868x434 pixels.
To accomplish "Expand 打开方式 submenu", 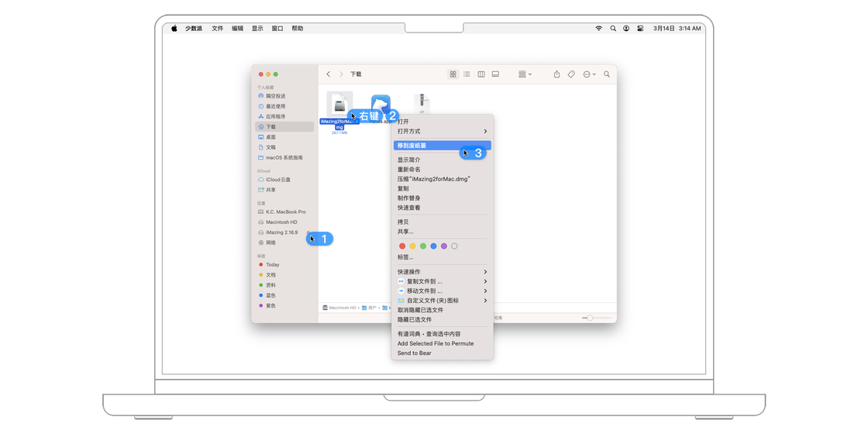I will pyautogui.click(x=443, y=131).
